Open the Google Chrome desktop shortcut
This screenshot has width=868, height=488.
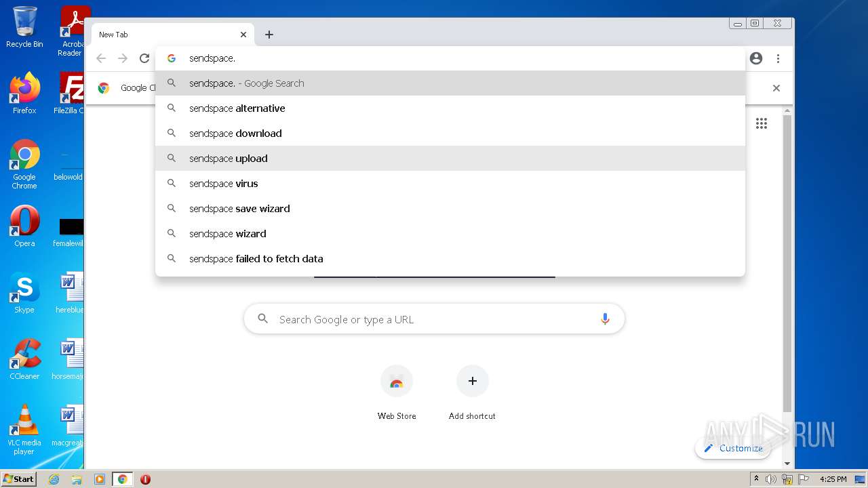24,164
